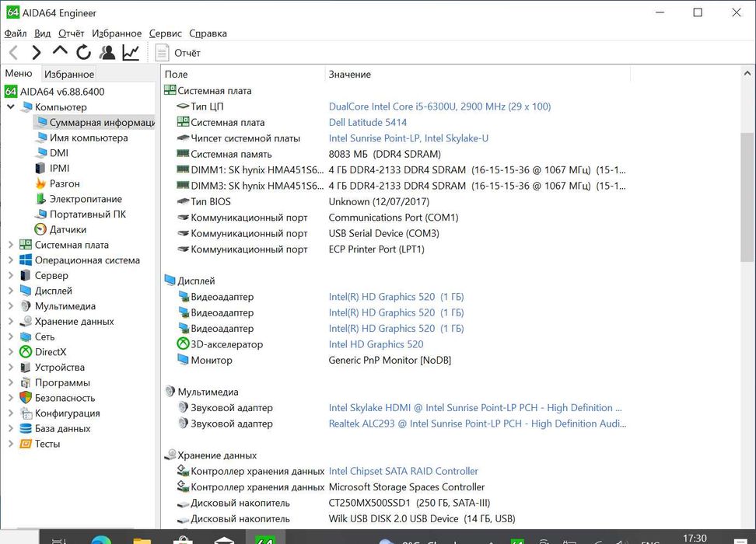Expand Хранение данных tree node
Viewport: 756px width, 544px height.
pos(11,322)
